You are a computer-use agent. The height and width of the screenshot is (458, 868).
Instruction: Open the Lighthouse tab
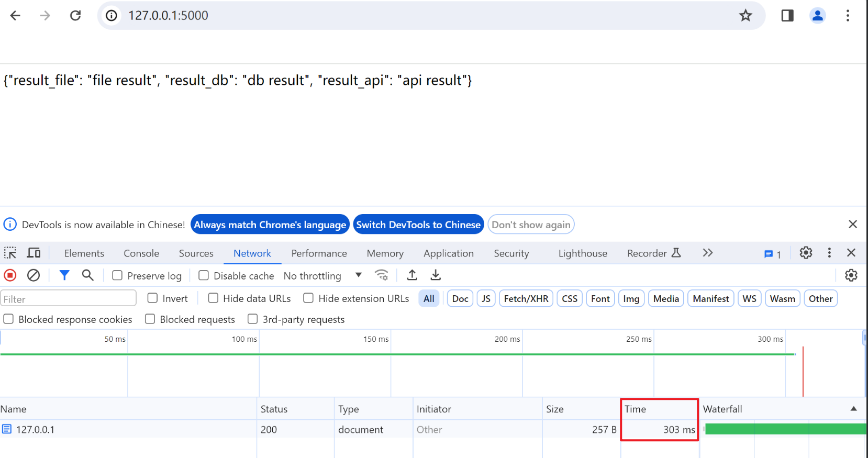583,253
